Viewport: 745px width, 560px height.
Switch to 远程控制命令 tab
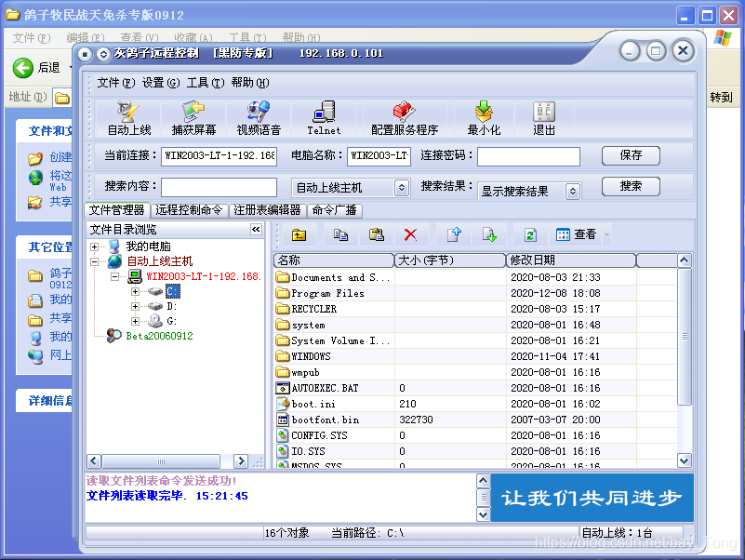coord(189,210)
